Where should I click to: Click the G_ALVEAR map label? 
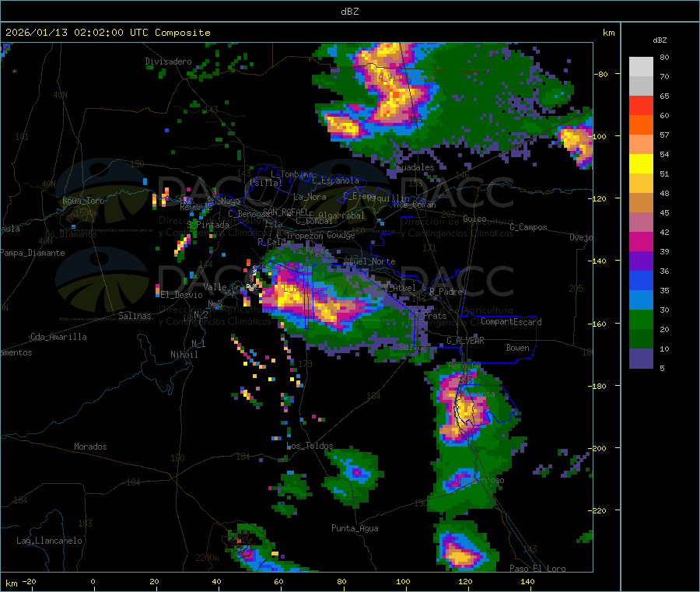[465, 341]
